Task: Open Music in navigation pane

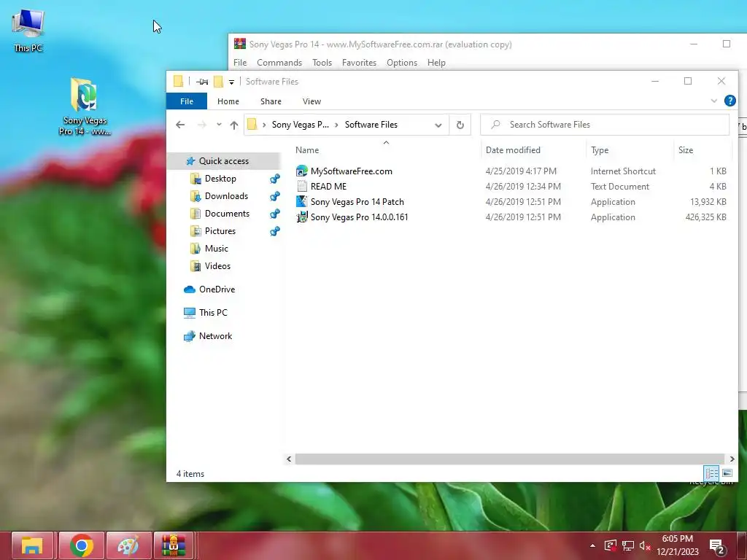Action: tap(216, 249)
